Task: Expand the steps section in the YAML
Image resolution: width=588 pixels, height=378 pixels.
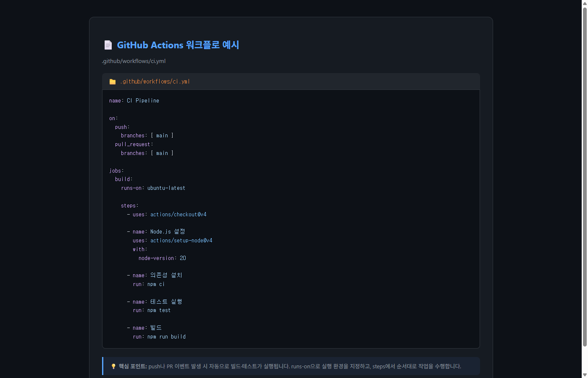Action: pos(129,205)
